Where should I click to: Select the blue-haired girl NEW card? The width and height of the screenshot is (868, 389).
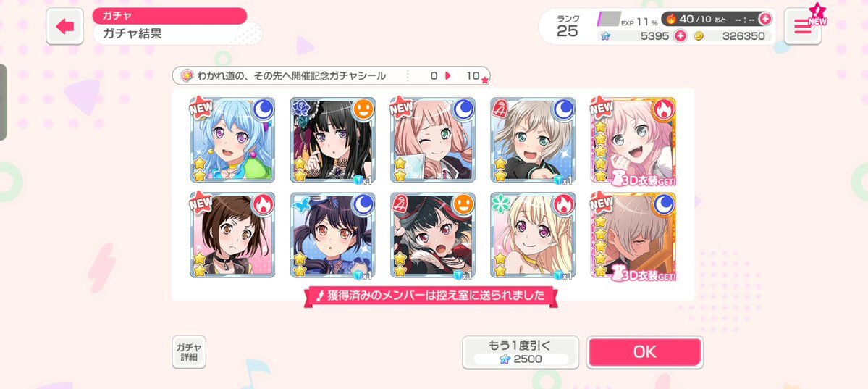click(x=232, y=140)
